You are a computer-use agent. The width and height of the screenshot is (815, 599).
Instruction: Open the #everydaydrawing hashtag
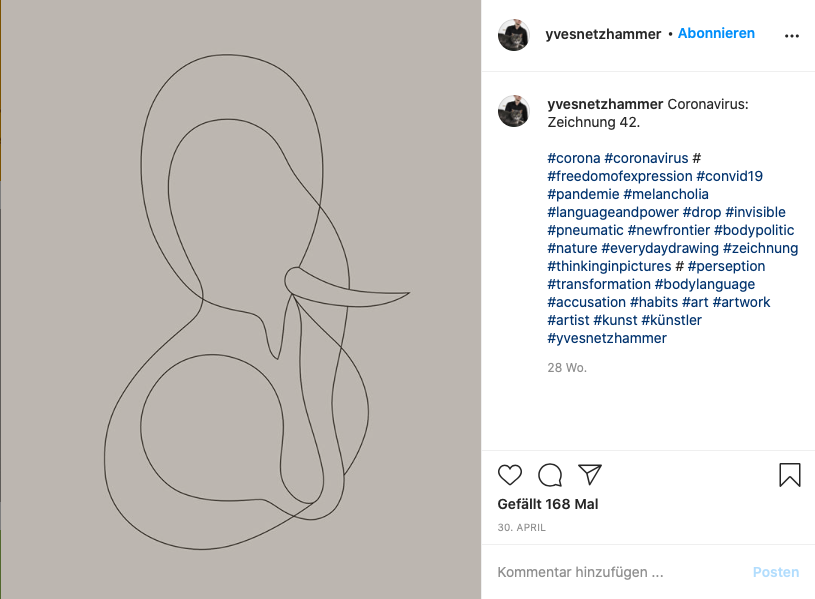tap(659, 248)
